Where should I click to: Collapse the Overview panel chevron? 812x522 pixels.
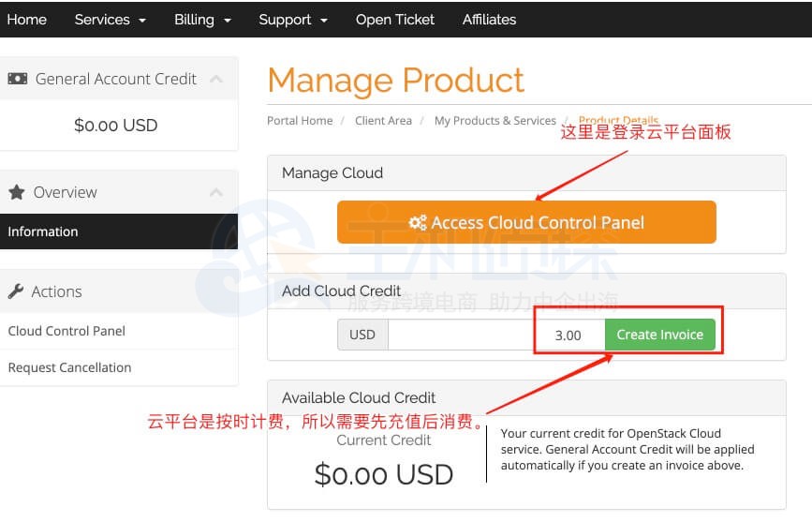pyautogui.click(x=216, y=192)
